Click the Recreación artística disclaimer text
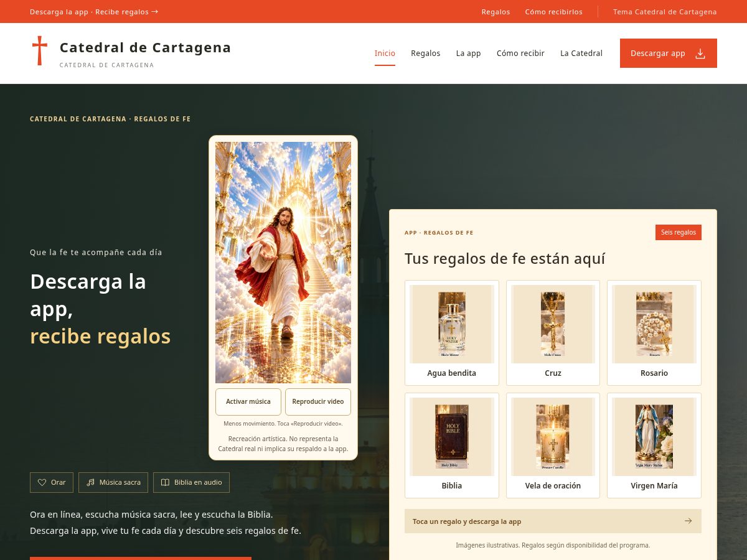 click(x=283, y=444)
